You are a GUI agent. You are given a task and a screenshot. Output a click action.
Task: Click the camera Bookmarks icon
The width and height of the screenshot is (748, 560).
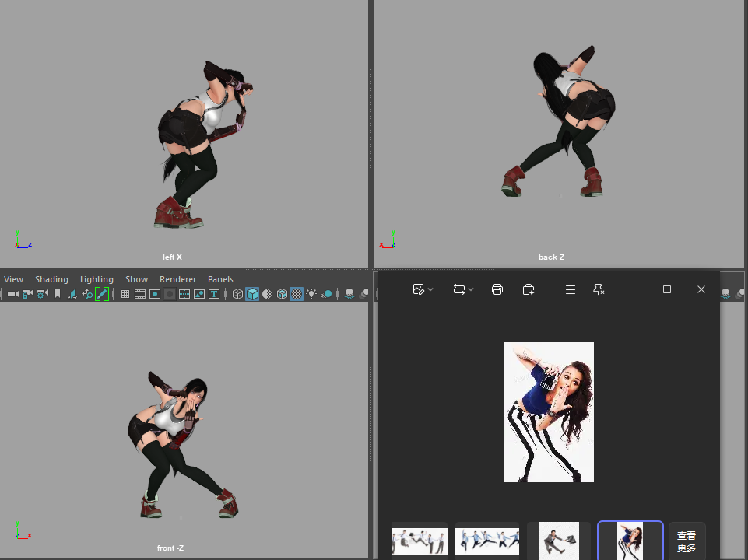point(58,294)
